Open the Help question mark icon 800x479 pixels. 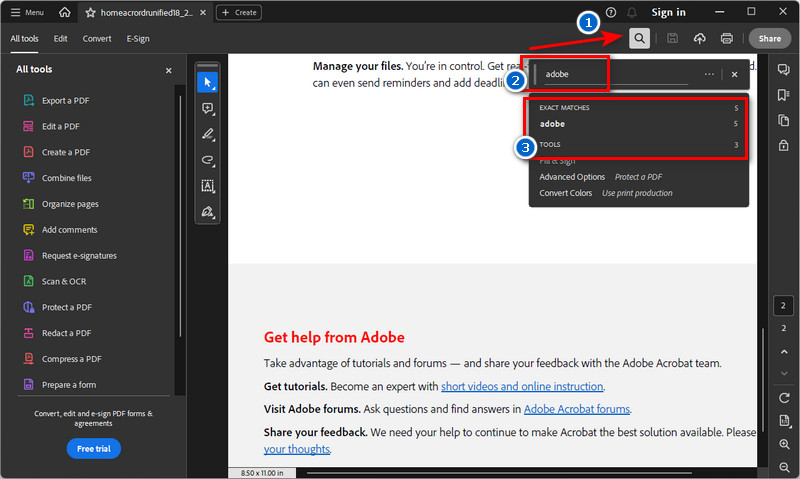point(611,12)
